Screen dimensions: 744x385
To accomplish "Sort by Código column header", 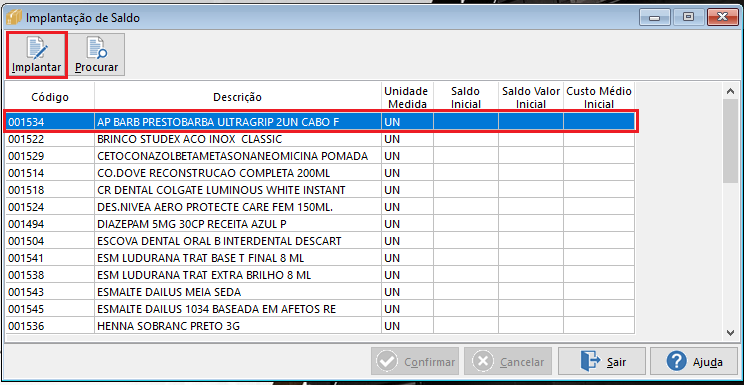I will tap(50, 97).
